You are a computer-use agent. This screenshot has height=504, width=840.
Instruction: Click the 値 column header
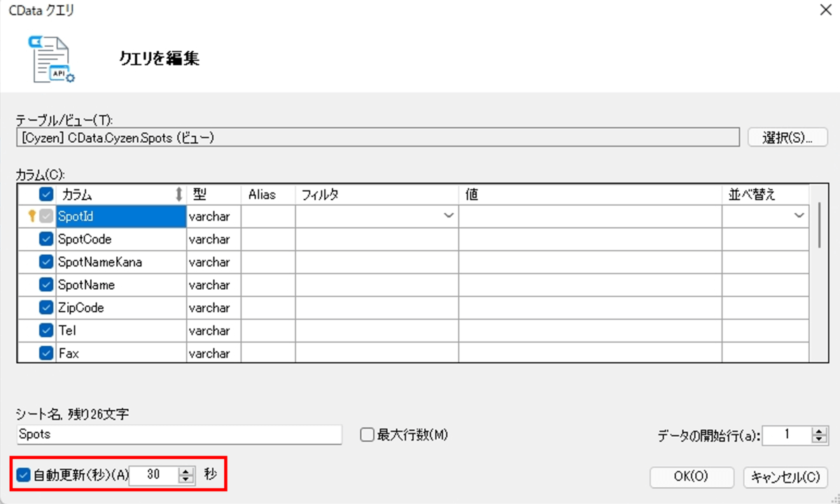(x=590, y=195)
